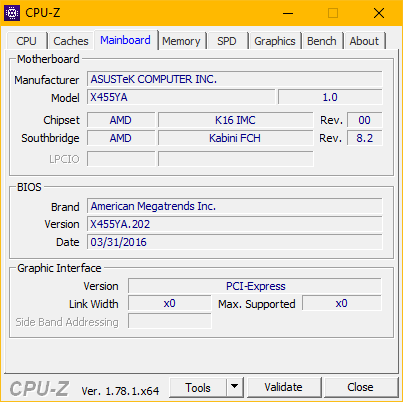403x402 pixels.
Task: Click the Tools button
Action: click(198, 388)
